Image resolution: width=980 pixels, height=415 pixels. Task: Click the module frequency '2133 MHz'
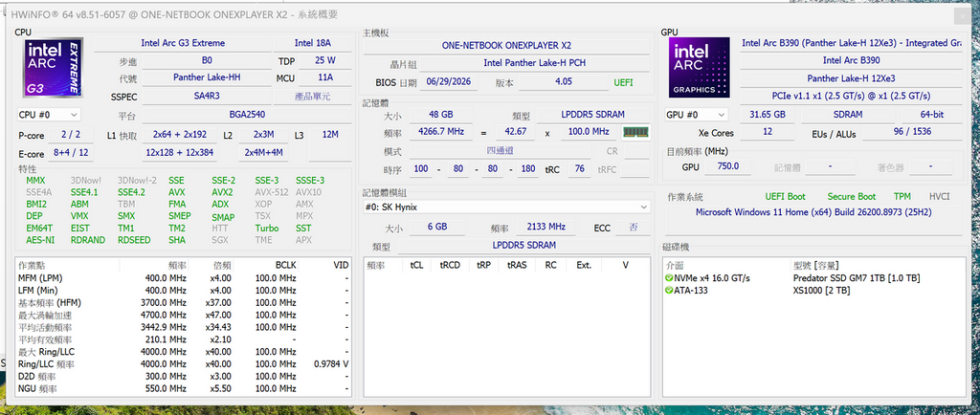coord(546,228)
